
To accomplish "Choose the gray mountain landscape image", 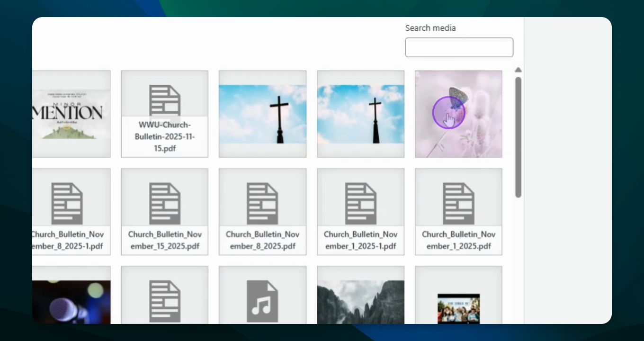I will point(360,296).
